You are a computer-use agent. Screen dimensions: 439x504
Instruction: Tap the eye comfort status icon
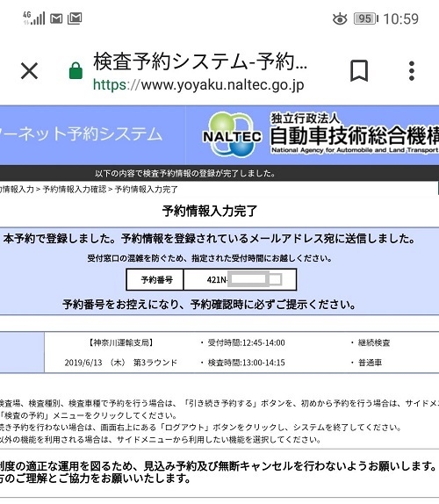(x=340, y=19)
